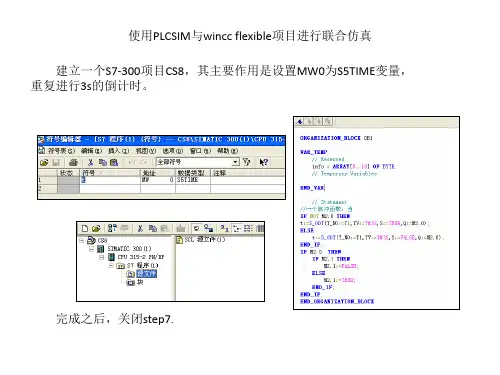Click first icon in SCL editor toolbar

[x=299, y=121]
